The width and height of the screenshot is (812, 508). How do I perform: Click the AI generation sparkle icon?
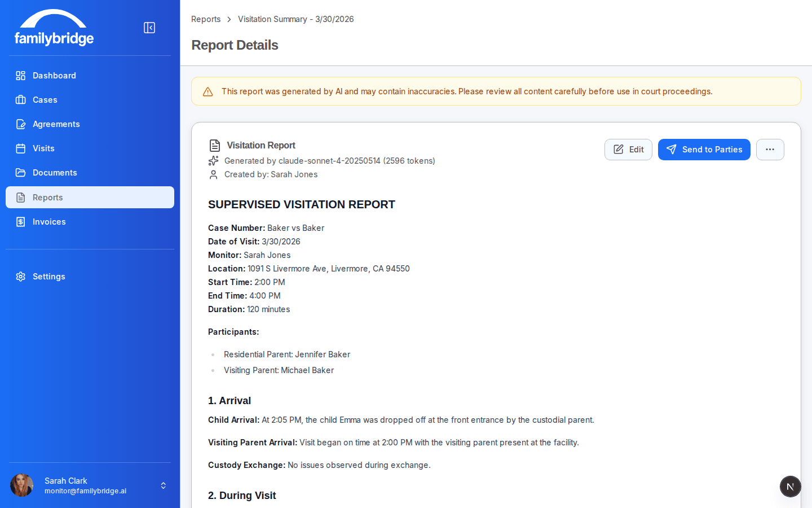[214, 161]
